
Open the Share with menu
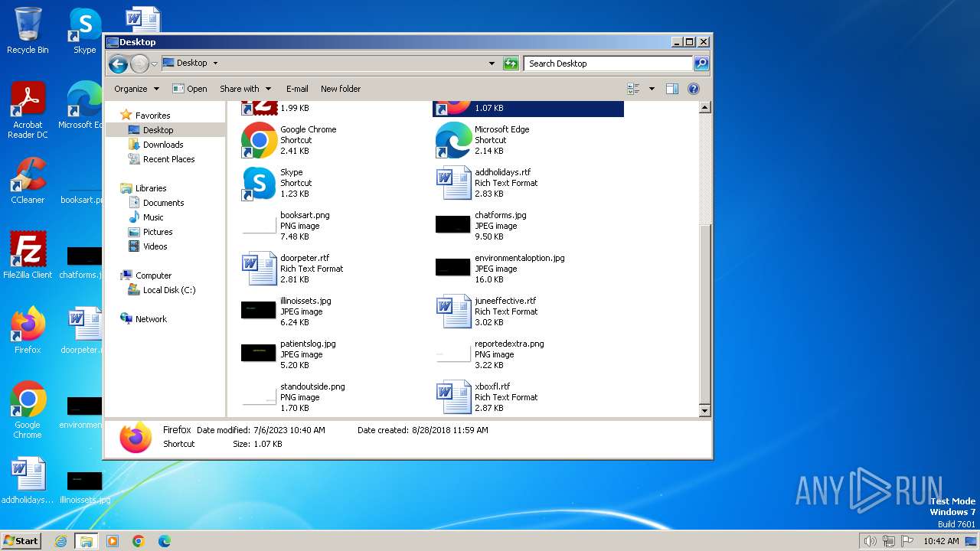pyautogui.click(x=245, y=89)
